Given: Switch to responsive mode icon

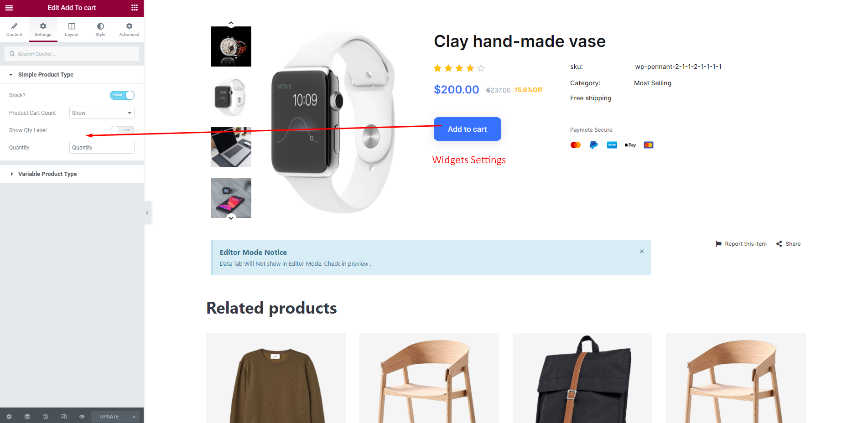Looking at the screenshot, I should (64, 417).
